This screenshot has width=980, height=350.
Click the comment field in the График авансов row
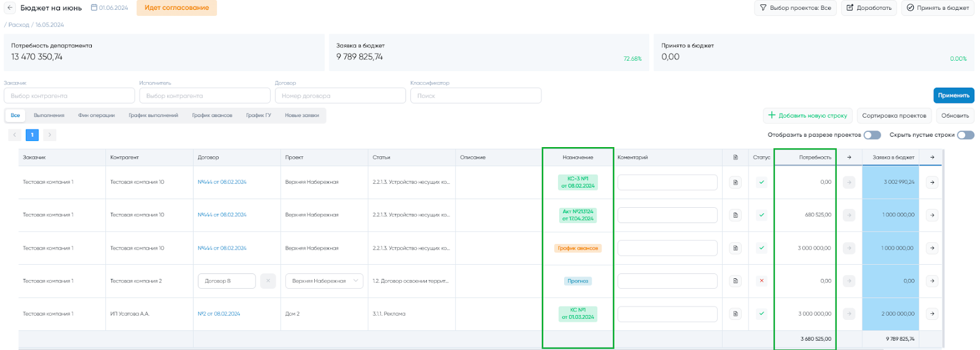click(667, 248)
